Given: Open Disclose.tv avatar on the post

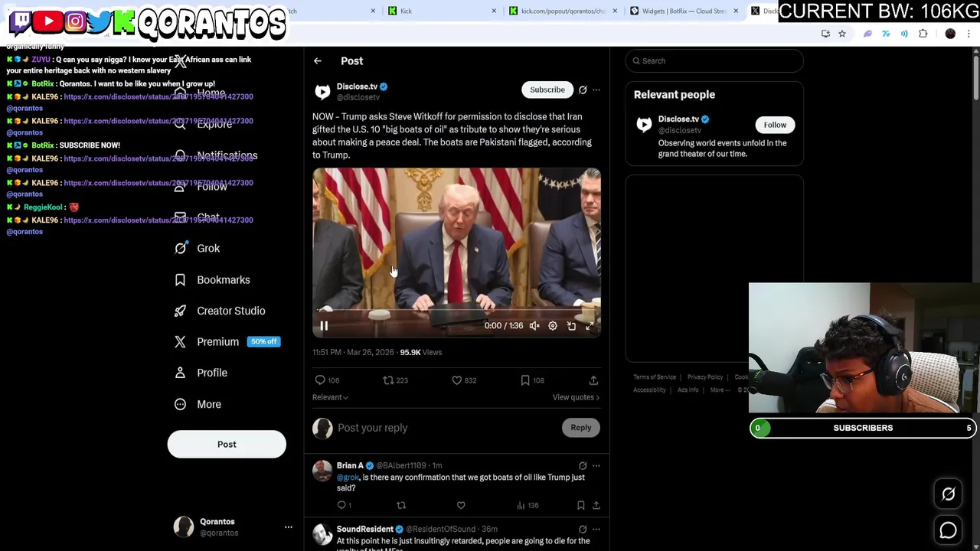Looking at the screenshot, I should (x=322, y=92).
